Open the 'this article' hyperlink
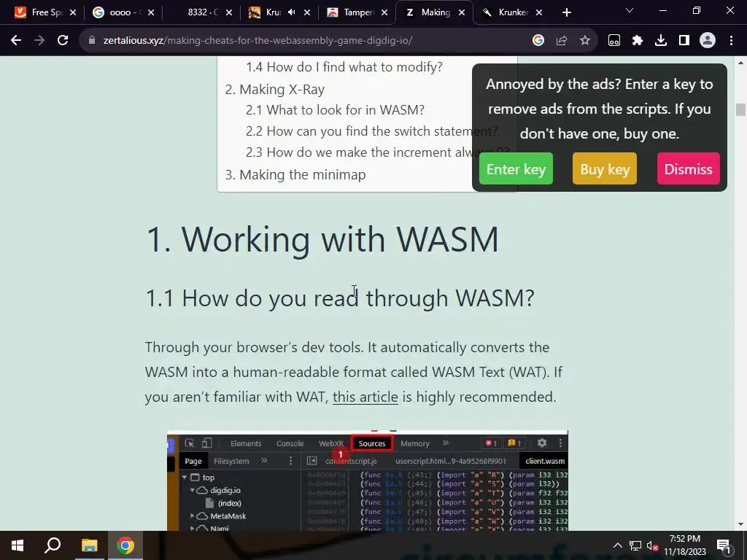The image size is (747, 560). point(365,397)
